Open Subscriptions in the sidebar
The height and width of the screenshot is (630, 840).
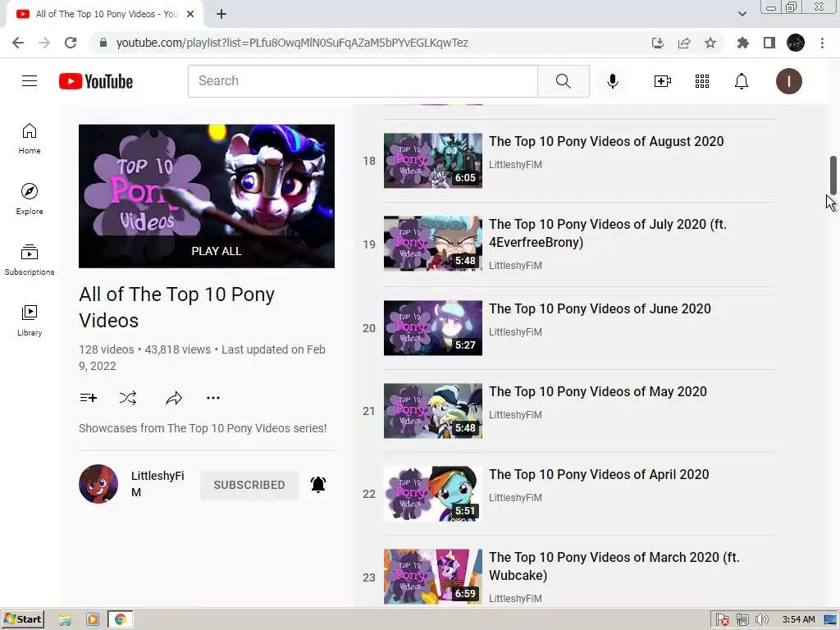click(30, 260)
